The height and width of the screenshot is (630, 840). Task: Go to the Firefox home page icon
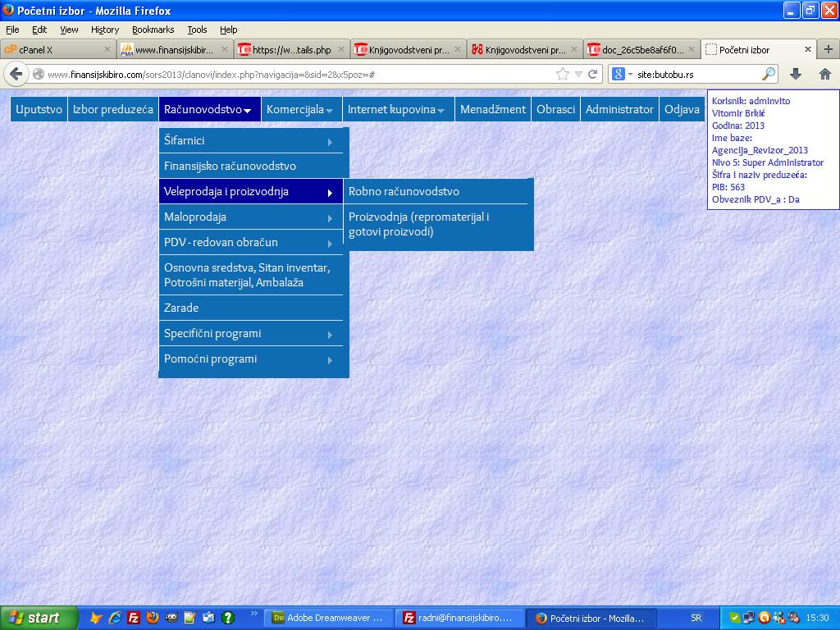point(824,74)
